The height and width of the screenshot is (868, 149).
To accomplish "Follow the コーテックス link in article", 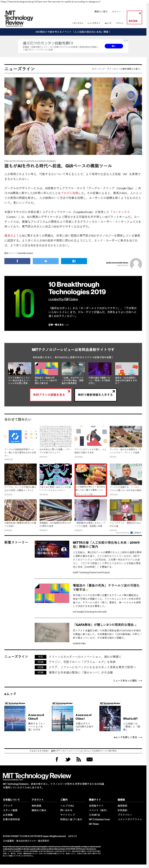I will 121,212.
